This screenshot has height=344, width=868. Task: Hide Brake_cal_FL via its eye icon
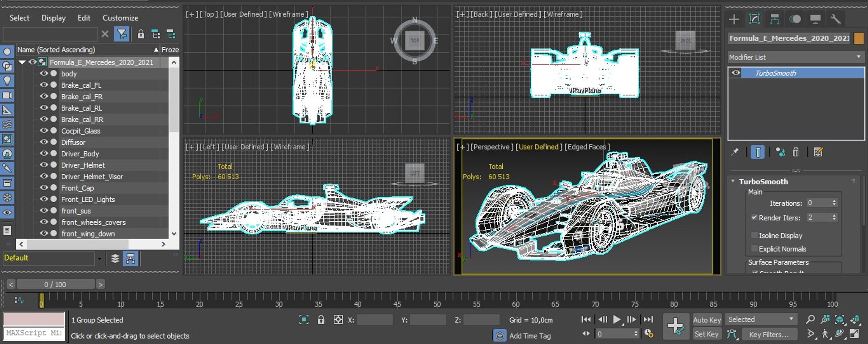coord(44,85)
